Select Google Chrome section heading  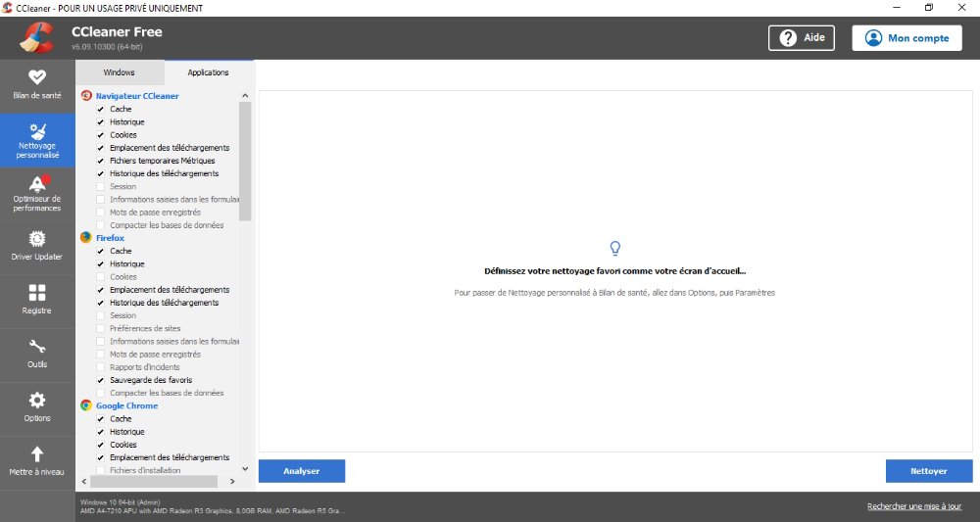click(x=126, y=405)
